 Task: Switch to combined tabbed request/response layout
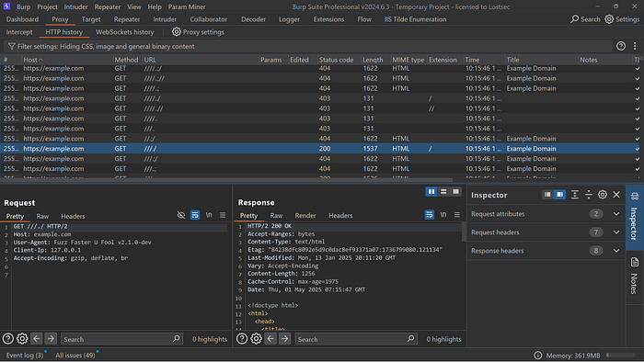pyautogui.click(x=455, y=191)
